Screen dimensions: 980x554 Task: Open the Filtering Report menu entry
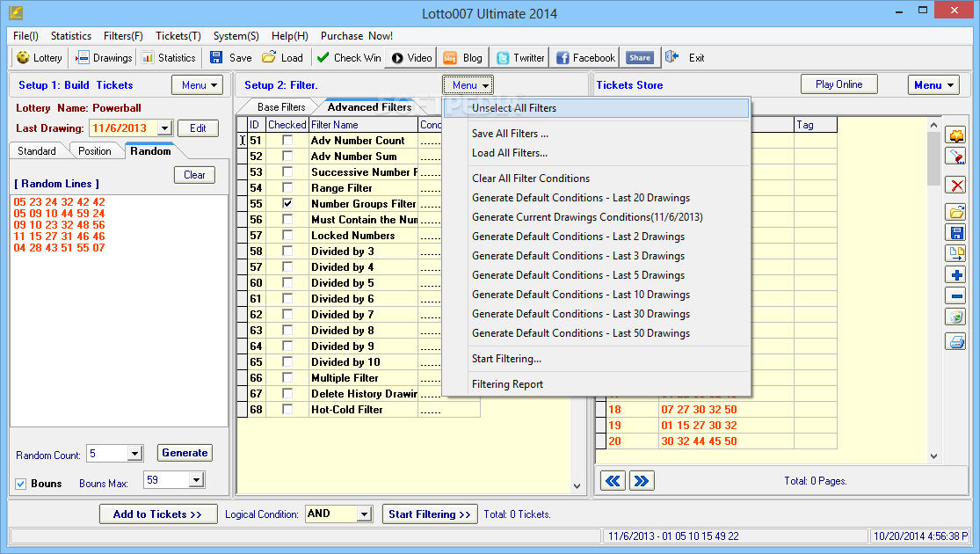pos(596,384)
